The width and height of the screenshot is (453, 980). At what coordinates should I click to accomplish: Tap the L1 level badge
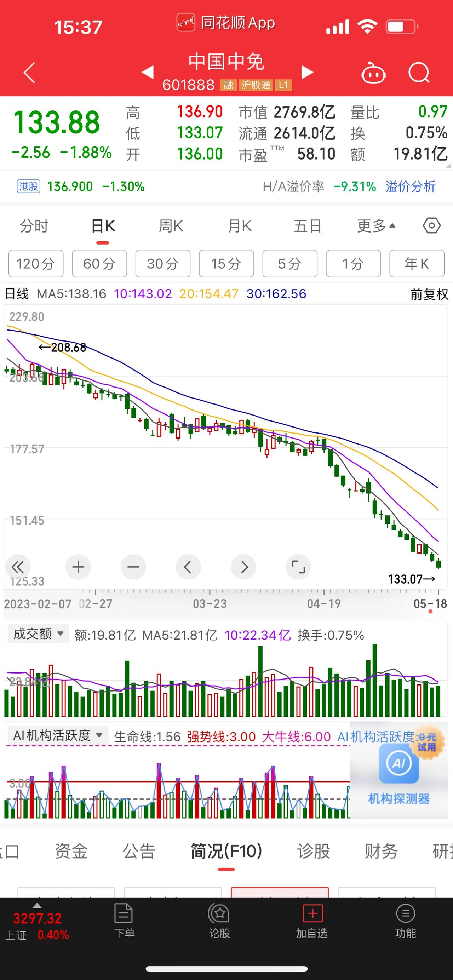(x=283, y=85)
